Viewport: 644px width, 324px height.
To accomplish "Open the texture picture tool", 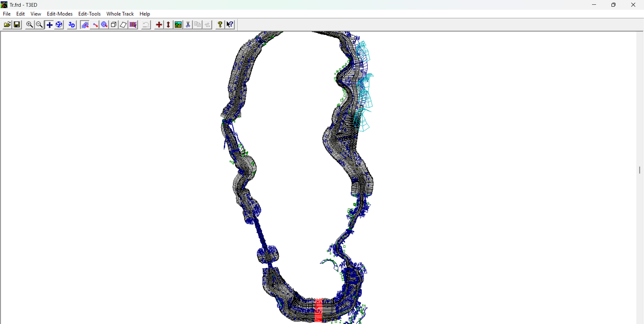I will pos(178,25).
